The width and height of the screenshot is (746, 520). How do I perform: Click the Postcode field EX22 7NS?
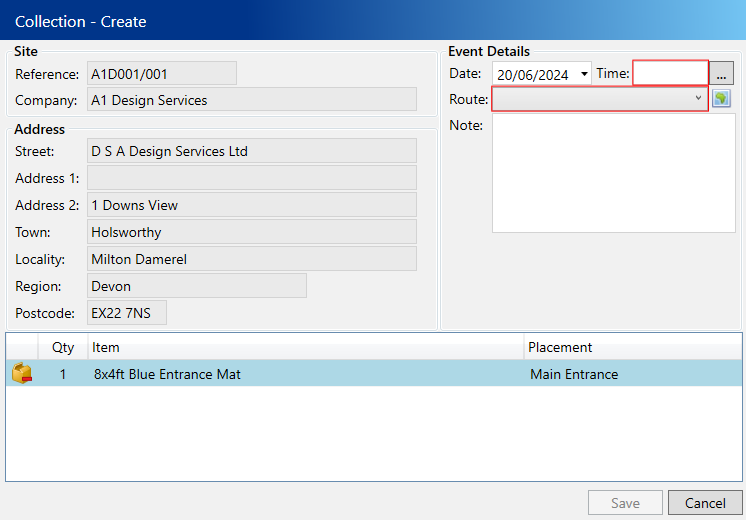pos(126,313)
